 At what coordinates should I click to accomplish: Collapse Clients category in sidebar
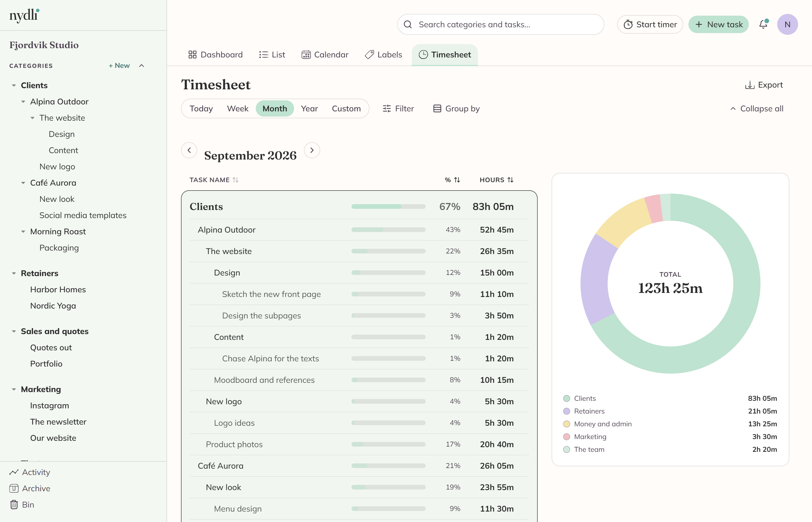[14, 86]
